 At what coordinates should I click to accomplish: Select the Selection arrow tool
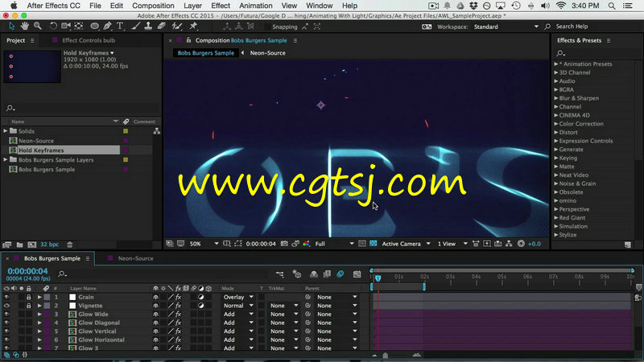point(11,27)
